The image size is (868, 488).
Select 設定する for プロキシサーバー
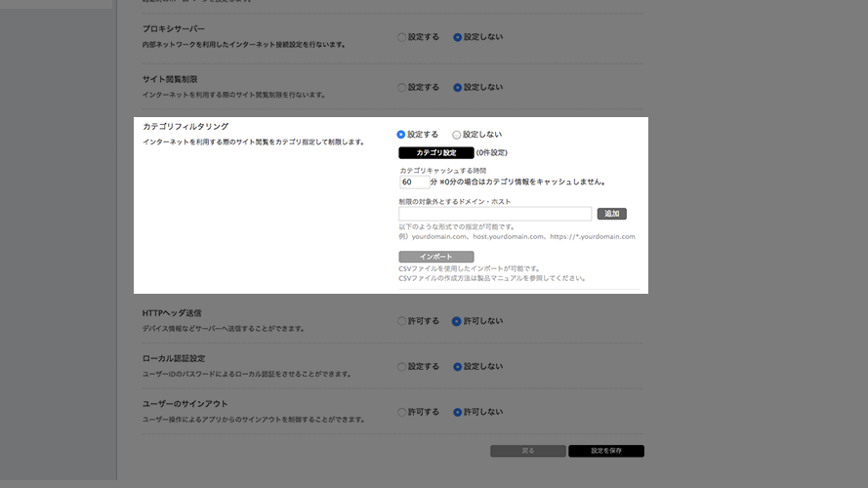pos(402,37)
